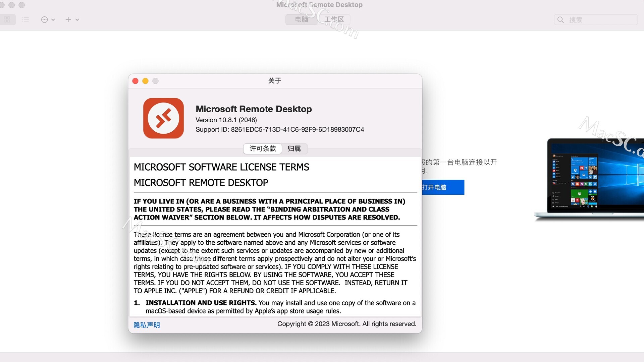Click the plus add icon

[x=68, y=19]
